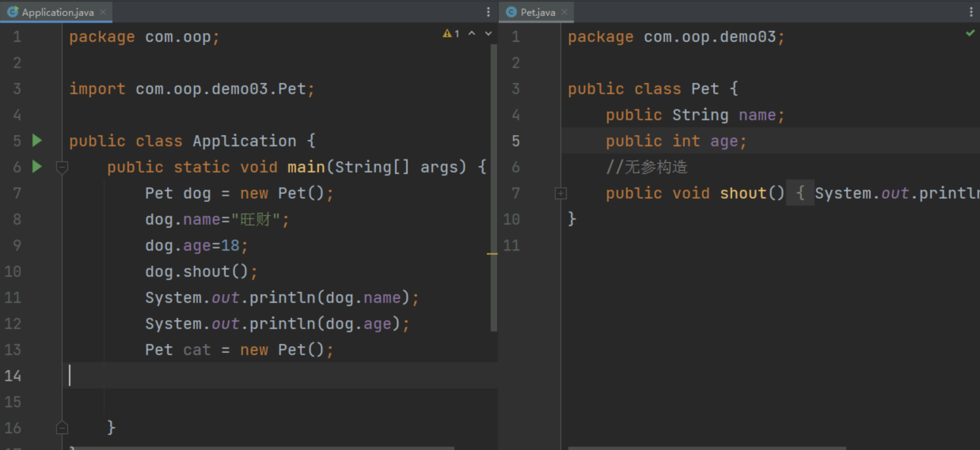This screenshot has height=450, width=980.
Task: Go to previous highlighted problem arrow
Action: pos(472,34)
